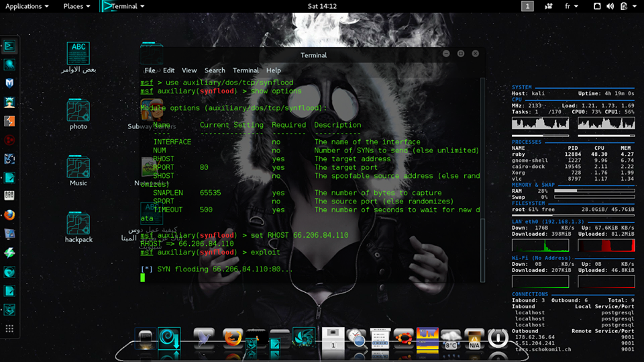Expand the system menu arrow at top right
The height and width of the screenshot is (362, 644).
click(635, 6)
